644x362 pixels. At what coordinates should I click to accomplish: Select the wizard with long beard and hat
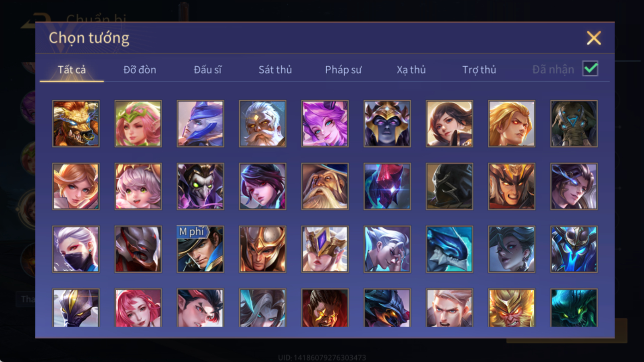click(325, 186)
